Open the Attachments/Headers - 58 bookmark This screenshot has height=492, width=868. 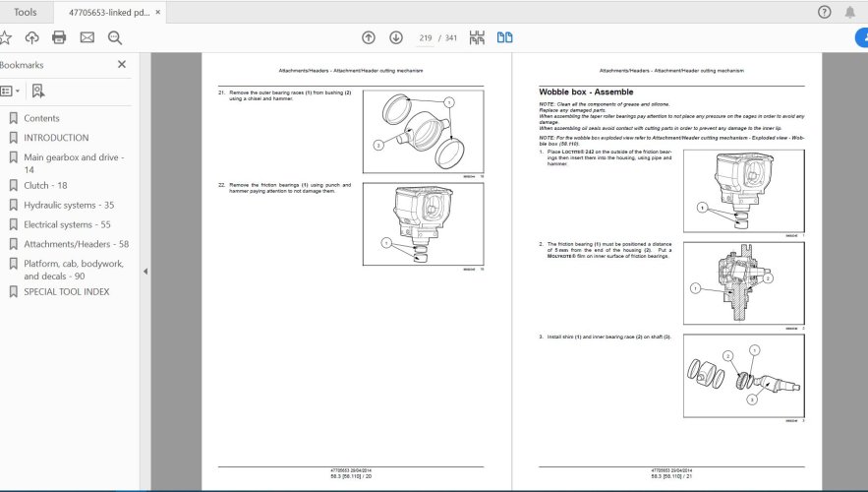(x=76, y=243)
